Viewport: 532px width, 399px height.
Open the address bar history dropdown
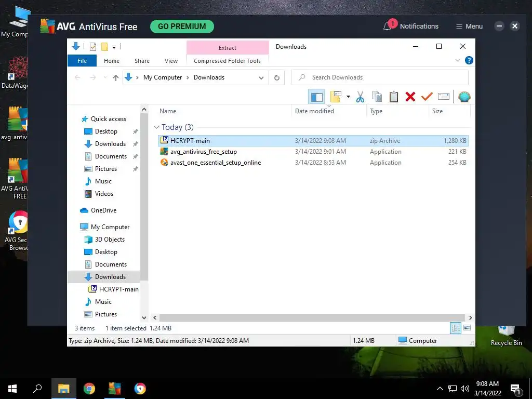261,78
